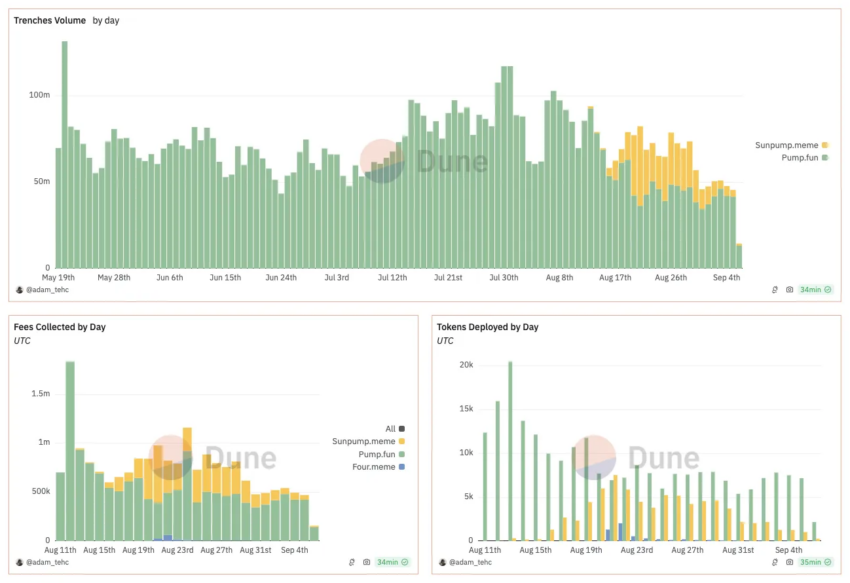Open @adam_tehc profile under Fees Collected chart
This screenshot has width=850, height=583.
click(47, 562)
